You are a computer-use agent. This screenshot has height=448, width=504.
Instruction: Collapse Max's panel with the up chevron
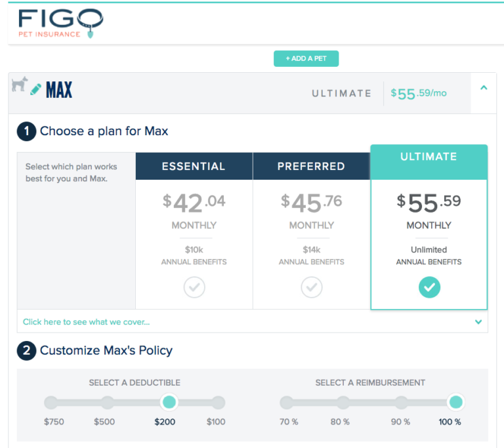(484, 87)
